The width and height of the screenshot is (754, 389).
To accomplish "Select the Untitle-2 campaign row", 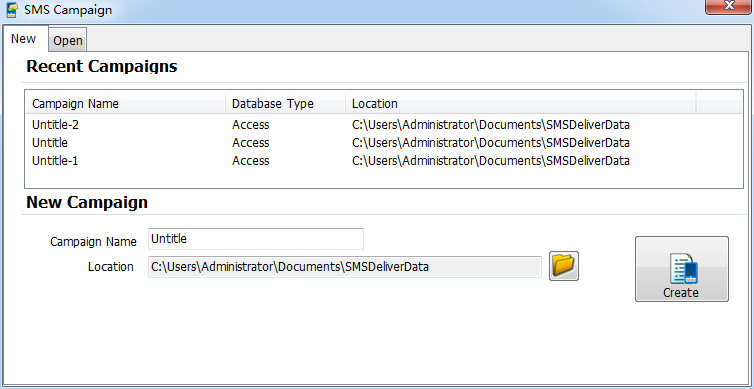I will 383,125.
